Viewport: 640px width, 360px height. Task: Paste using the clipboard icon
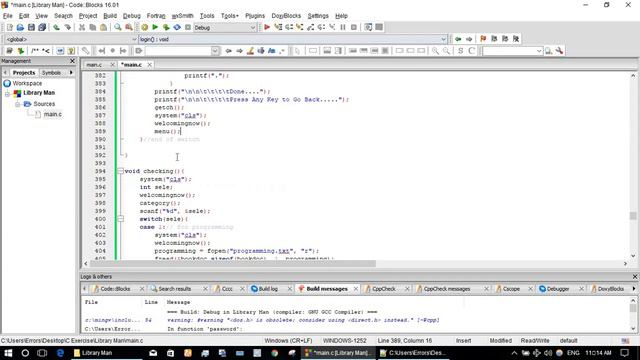tap(104, 27)
